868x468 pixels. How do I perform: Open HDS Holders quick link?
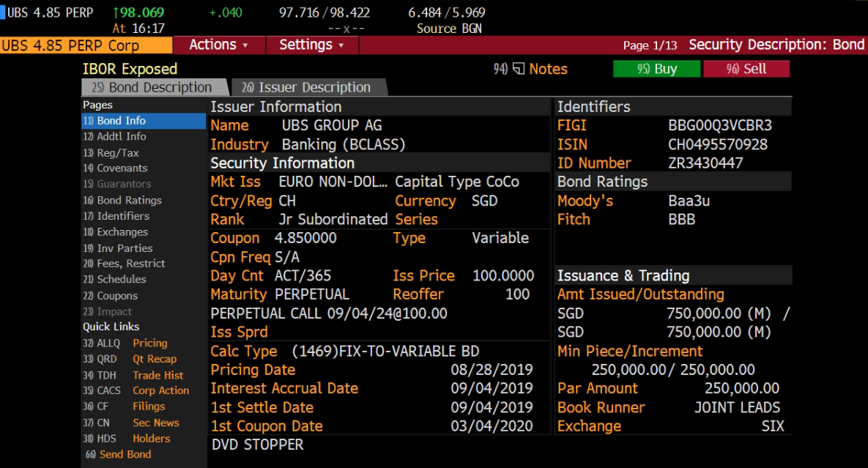[x=127, y=439]
